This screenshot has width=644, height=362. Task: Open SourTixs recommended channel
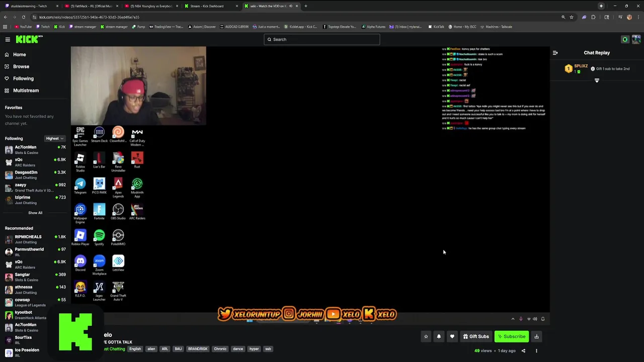28,340
